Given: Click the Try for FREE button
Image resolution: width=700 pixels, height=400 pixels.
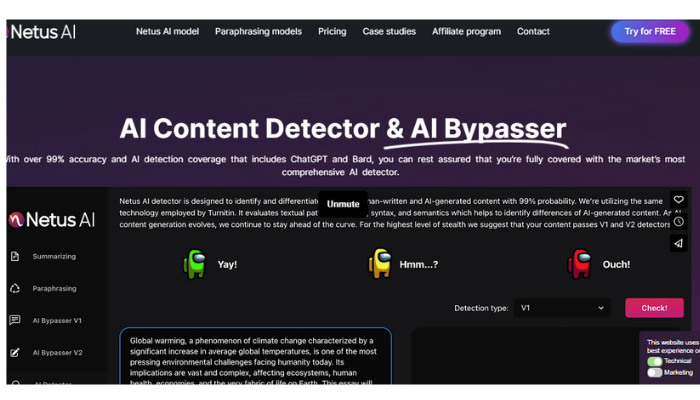Looking at the screenshot, I should coord(650,32).
